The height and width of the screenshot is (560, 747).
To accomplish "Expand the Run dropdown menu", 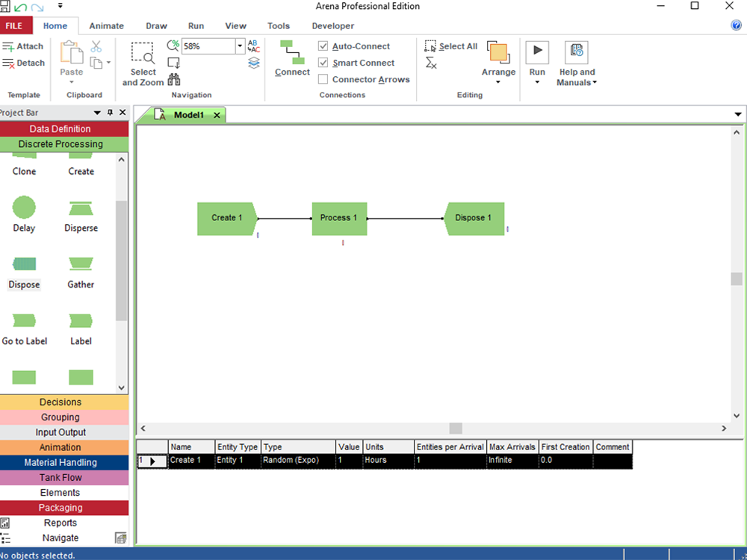I will click(x=537, y=81).
